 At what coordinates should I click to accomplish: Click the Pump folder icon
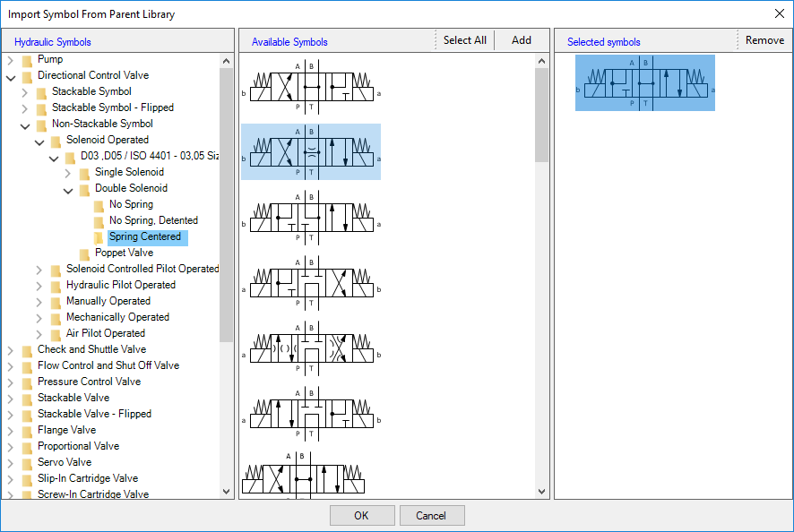tap(27, 60)
